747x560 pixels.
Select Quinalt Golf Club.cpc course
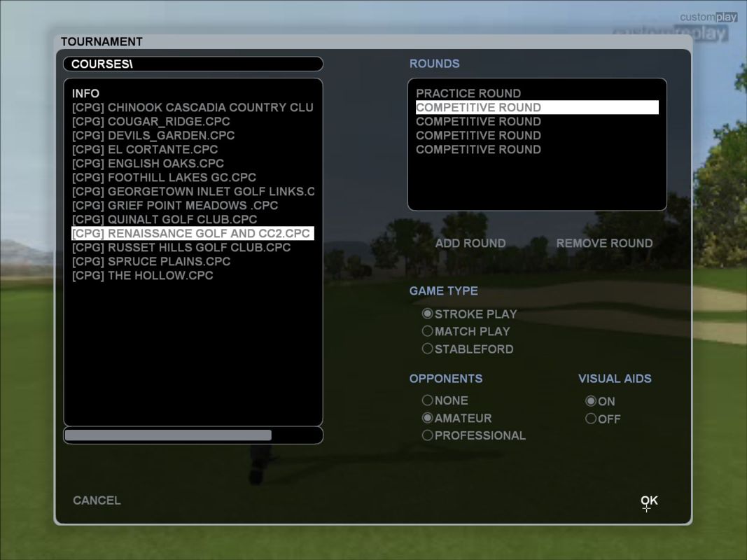(164, 220)
